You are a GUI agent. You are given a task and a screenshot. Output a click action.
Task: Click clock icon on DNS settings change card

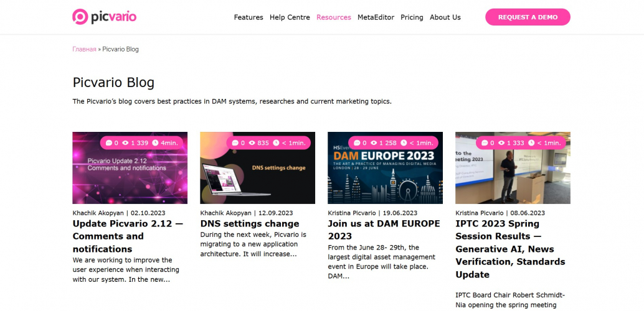pos(276,143)
